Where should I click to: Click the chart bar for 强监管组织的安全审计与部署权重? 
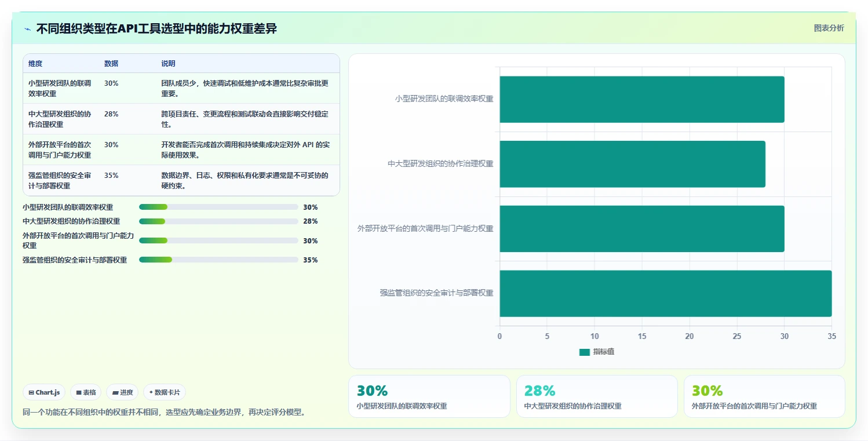click(x=665, y=293)
